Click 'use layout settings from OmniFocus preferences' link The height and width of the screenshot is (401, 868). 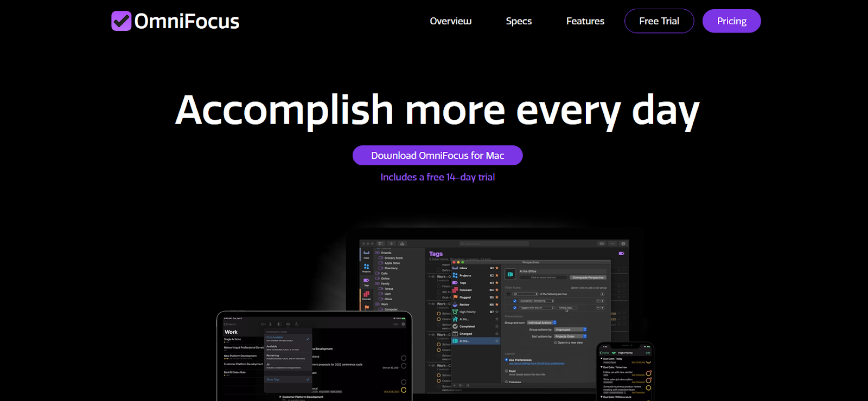coord(537,364)
